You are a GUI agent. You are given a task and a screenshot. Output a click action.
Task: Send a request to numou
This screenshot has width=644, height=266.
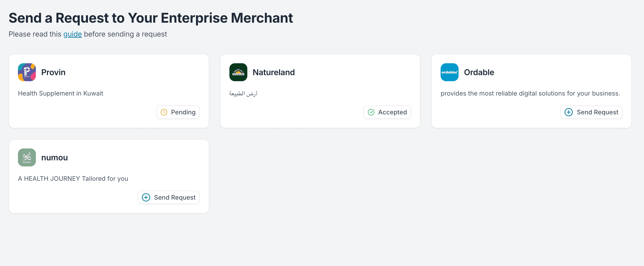coord(168,197)
